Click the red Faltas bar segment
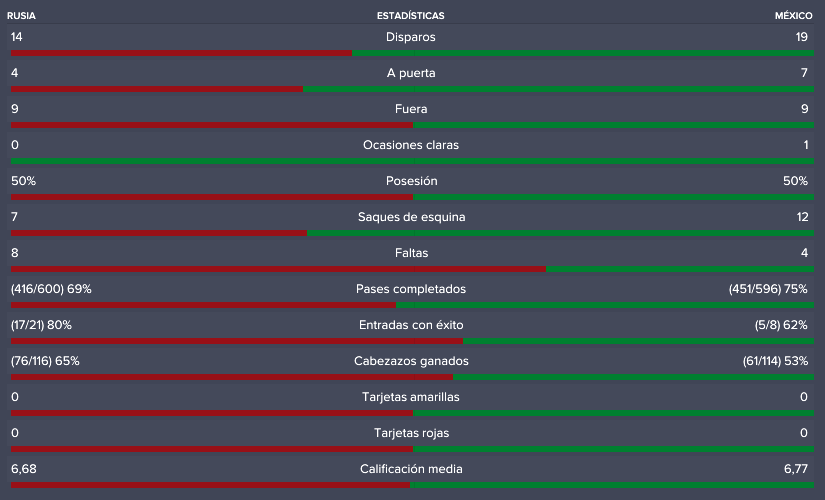 coord(278,269)
